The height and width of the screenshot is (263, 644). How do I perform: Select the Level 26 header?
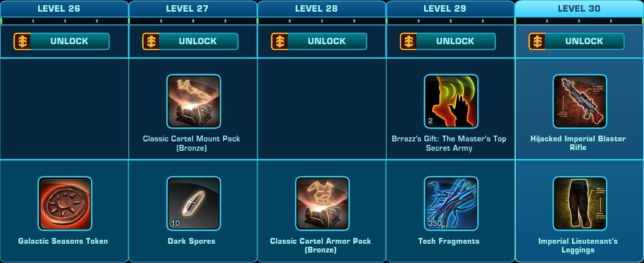point(65,9)
